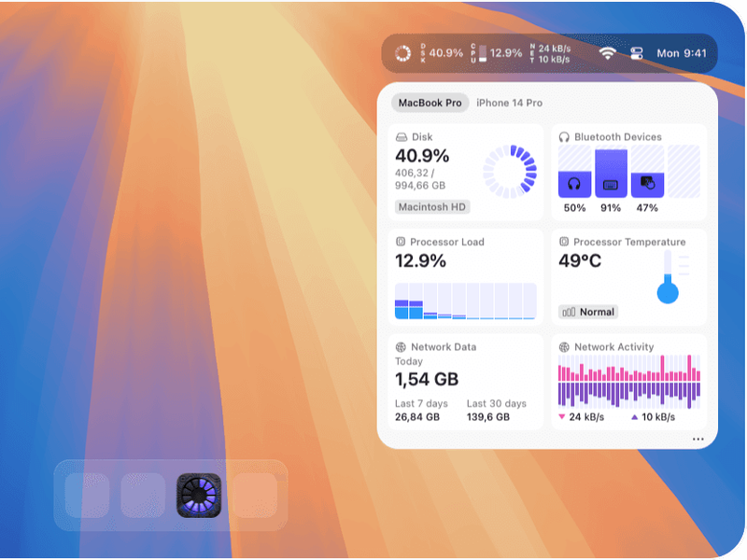Select the MacBook Pro tab
Viewport: 747px width, 560px height.
[429, 103]
